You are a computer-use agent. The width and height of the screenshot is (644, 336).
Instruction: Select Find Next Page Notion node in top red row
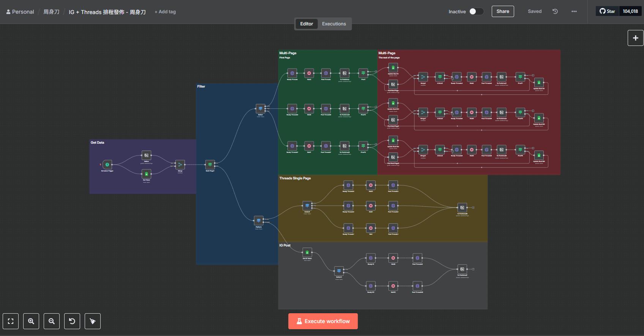[x=393, y=84]
